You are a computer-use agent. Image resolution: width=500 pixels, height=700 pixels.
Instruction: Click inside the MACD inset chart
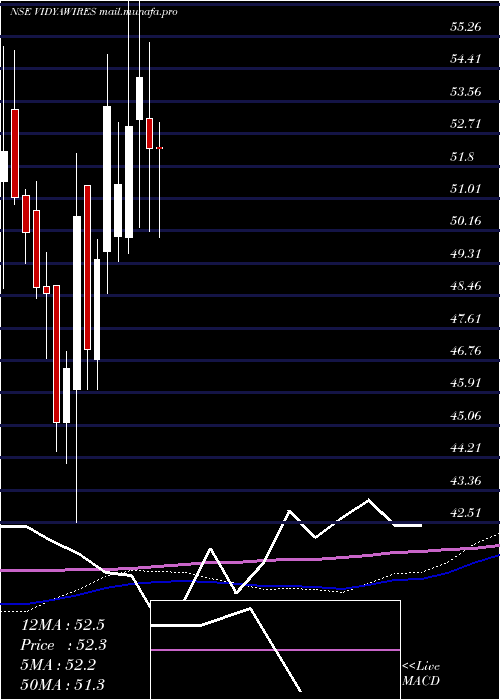coord(275,650)
